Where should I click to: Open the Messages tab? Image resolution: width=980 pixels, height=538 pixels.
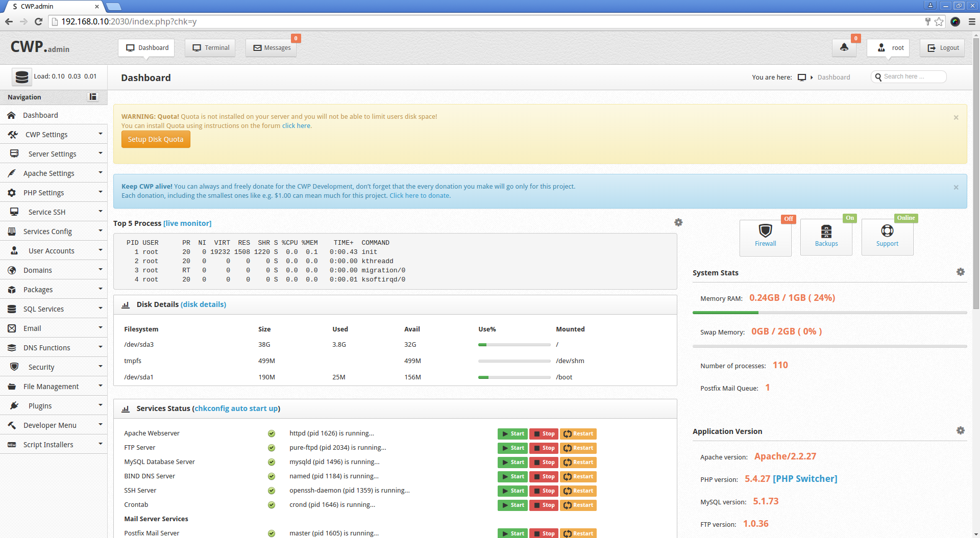272,48
